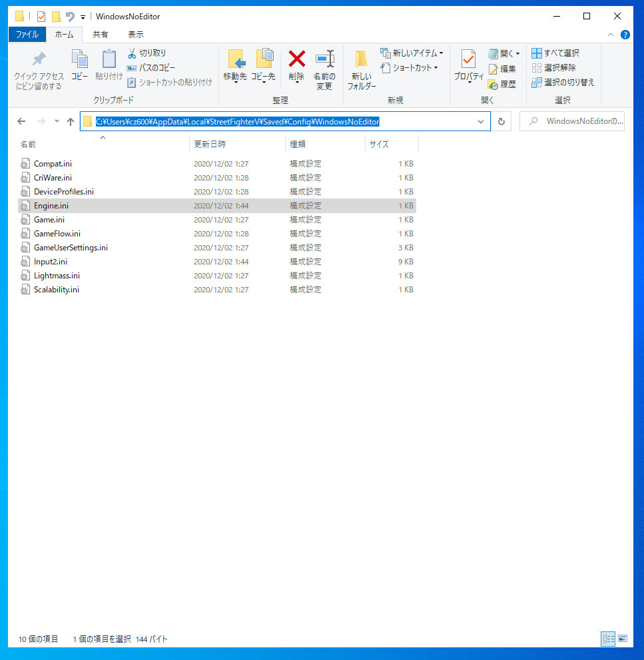Image resolution: width=644 pixels, height=660 pixels.
Task: Switch to Large icons view in status bar
Action: point(623,639)
